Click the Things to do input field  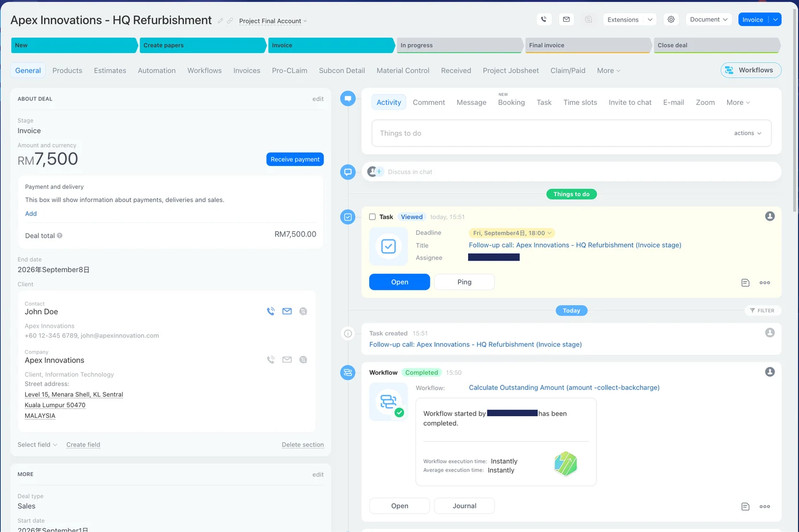coord(571,133)
